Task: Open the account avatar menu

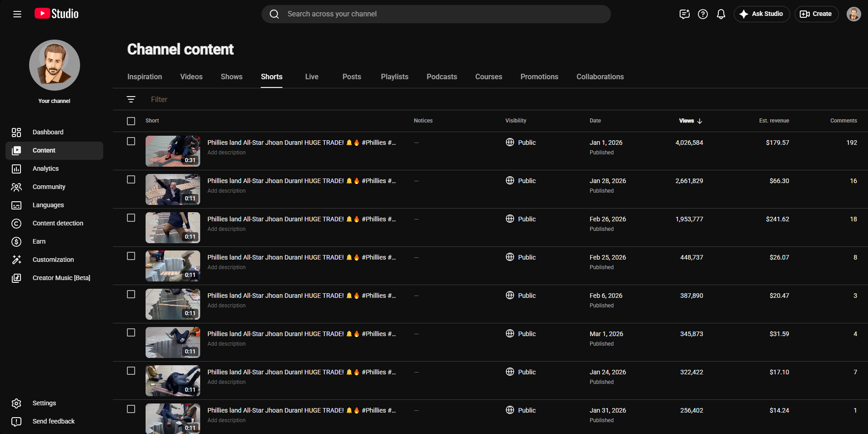Action: pos(853,14)
